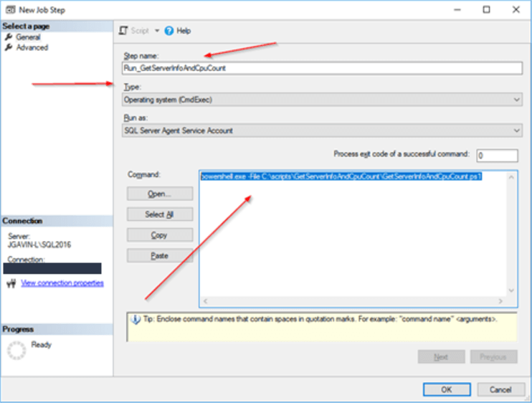Click the Next button
The width and height of the screenshot is (532, 403).
pos(441,357)
